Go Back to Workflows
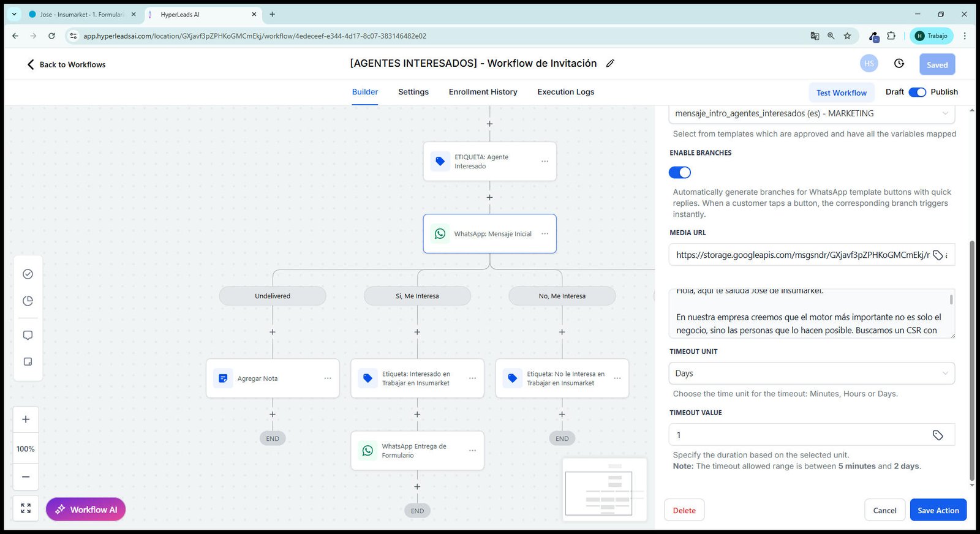 tap(66, 64)
